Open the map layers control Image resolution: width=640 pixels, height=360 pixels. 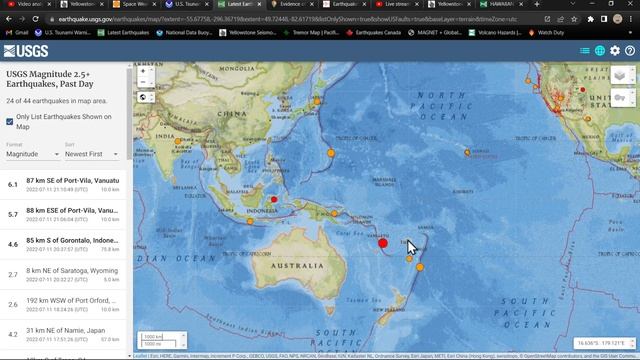pyautogui.click(x=620, y=76)
